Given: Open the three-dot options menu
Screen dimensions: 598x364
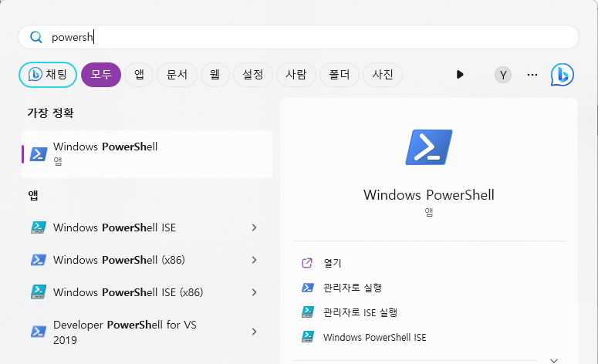Looking at the screenshot, I should point(532,75).
